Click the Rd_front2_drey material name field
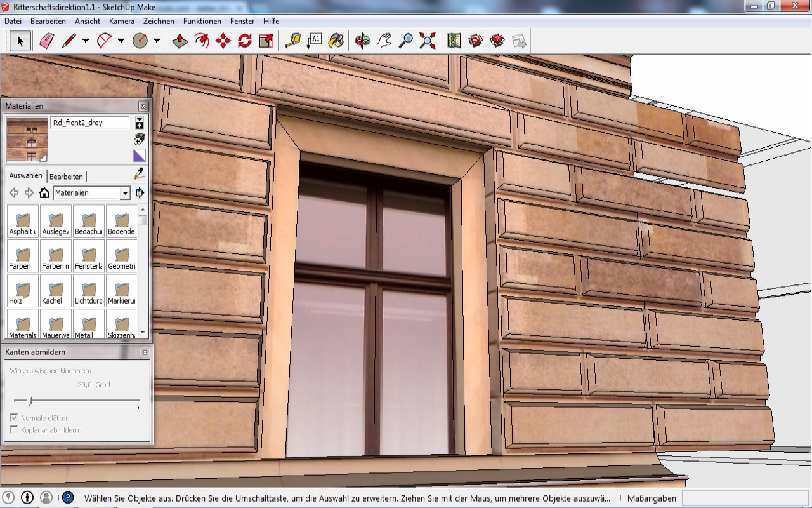812x508 pixels. pyautogui.click(x=89, y=123)
